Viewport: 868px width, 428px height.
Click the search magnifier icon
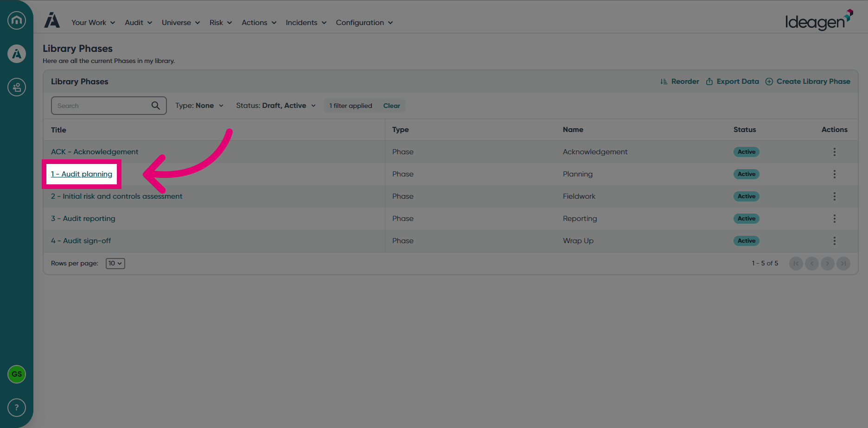pos(156,106)
